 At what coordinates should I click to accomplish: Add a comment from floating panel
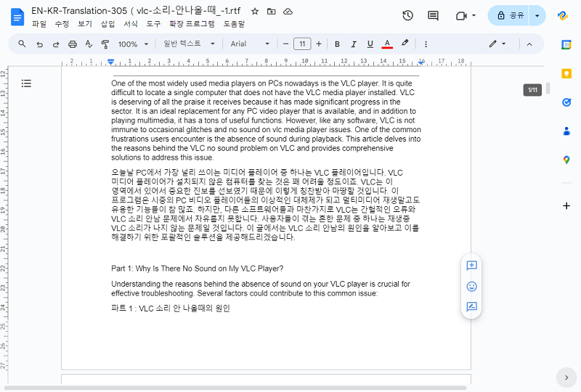point(471,265)
